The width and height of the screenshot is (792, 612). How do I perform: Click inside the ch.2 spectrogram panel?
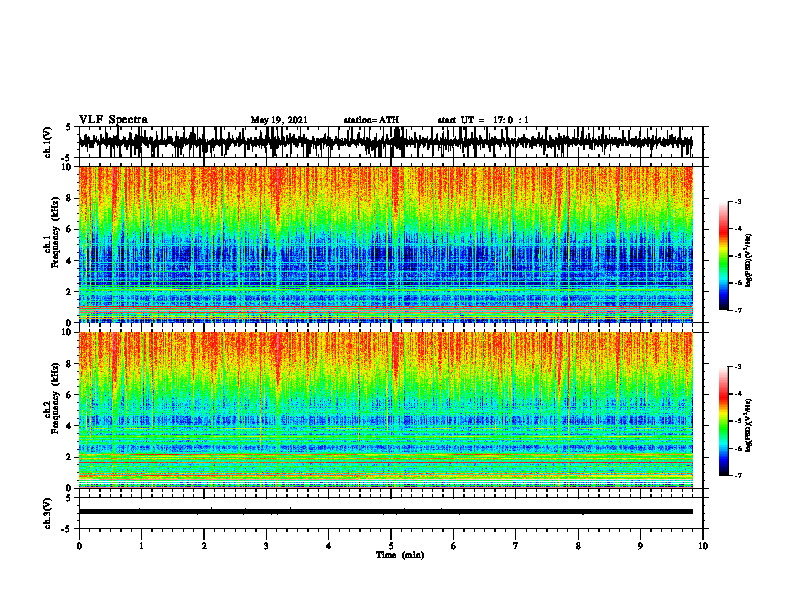point(385,410)
